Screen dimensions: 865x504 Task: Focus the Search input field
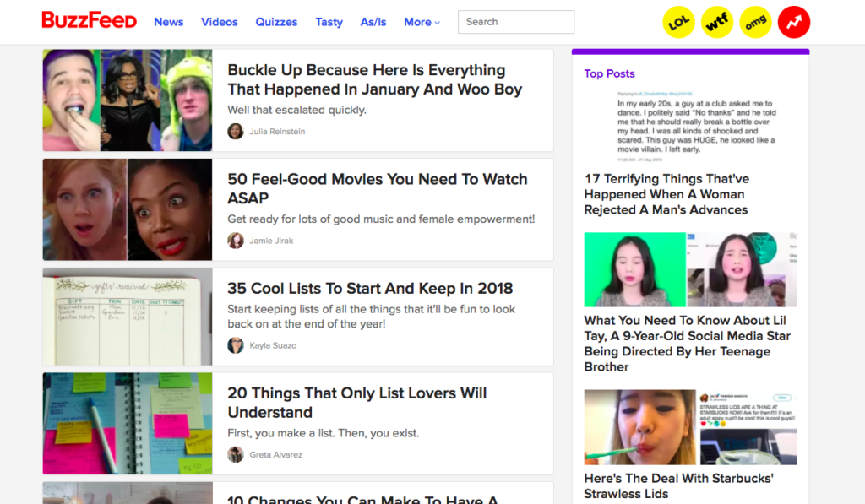click(516, 22)
